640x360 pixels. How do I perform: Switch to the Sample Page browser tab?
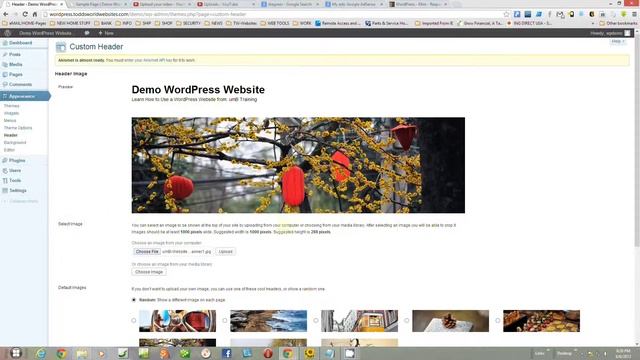(x=99, y=4)
